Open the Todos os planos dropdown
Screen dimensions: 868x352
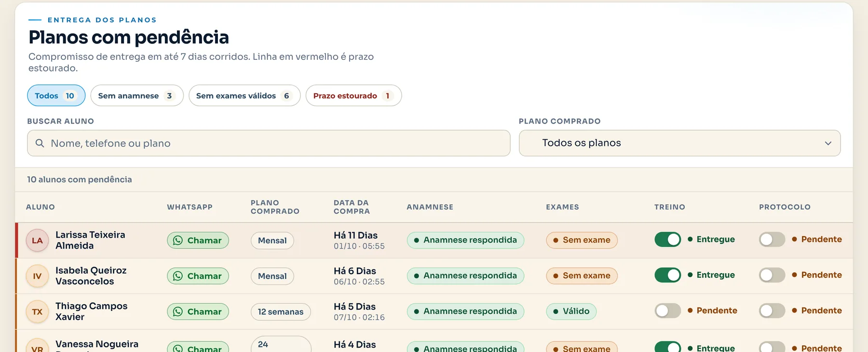679,143
